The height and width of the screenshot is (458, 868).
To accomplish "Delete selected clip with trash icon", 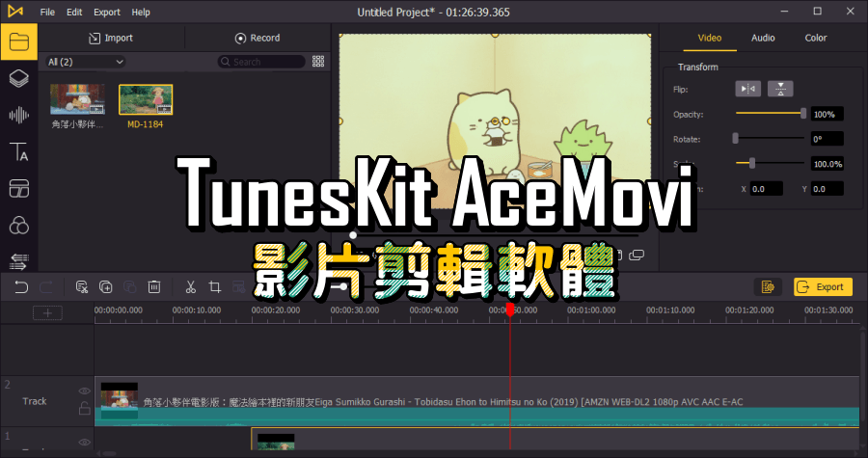I will point(154,286).
